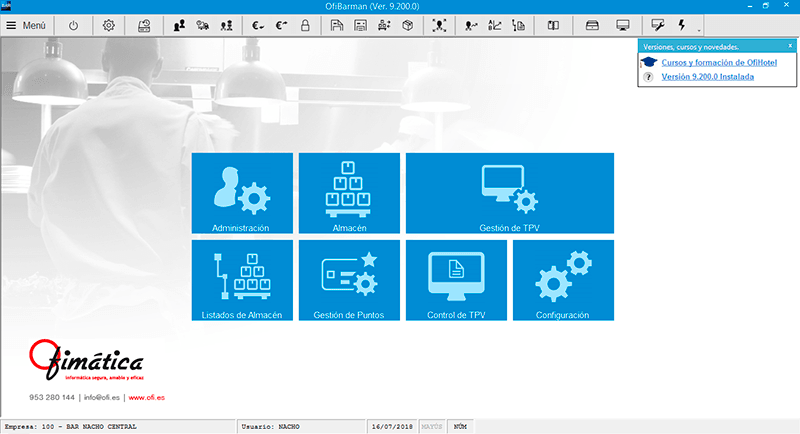Click the padlock icon in toolbar

pyautogui.click(x=305, y=25)
